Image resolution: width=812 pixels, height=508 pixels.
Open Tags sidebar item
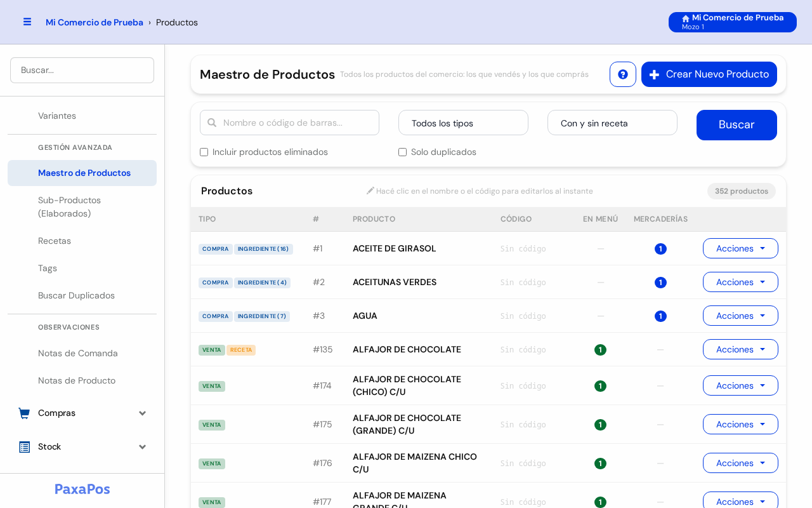tap(82, 268)
